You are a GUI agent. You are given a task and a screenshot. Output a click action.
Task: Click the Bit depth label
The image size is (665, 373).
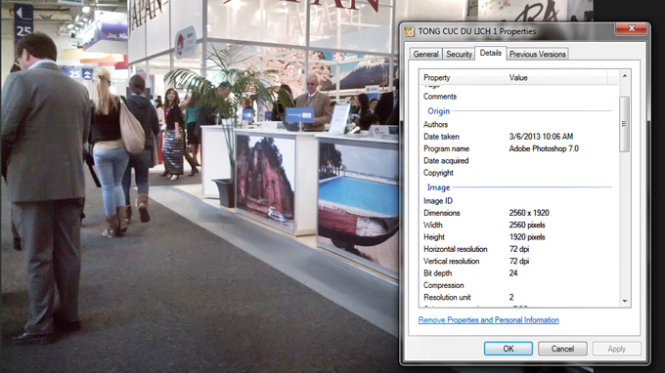437,273
